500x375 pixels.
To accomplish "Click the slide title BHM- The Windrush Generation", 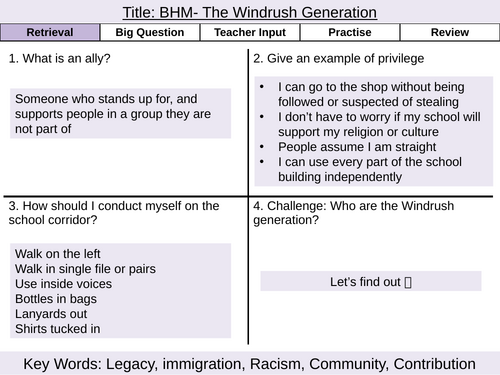I will [250, 13].
